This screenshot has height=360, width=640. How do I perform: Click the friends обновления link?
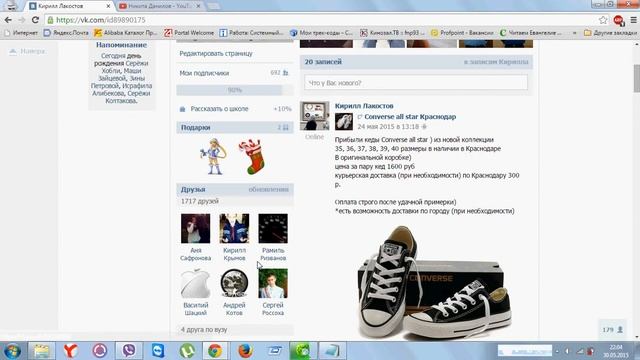pyautogui.click(x=268, y=189)
